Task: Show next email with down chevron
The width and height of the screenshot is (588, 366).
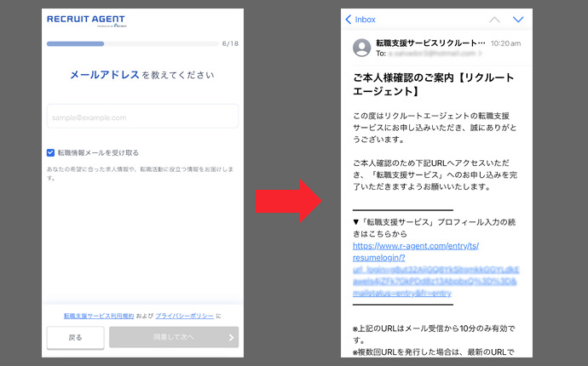Action: coord(518,20)
